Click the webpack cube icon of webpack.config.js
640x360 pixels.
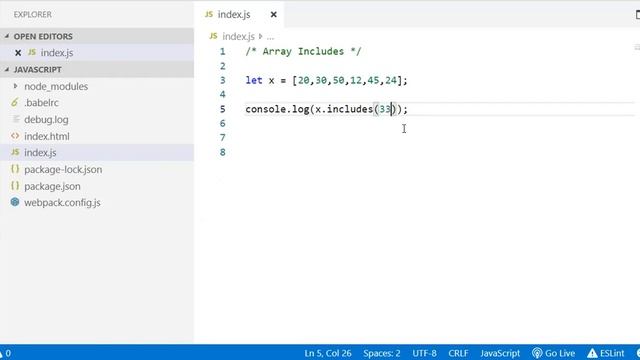[15, 202]
